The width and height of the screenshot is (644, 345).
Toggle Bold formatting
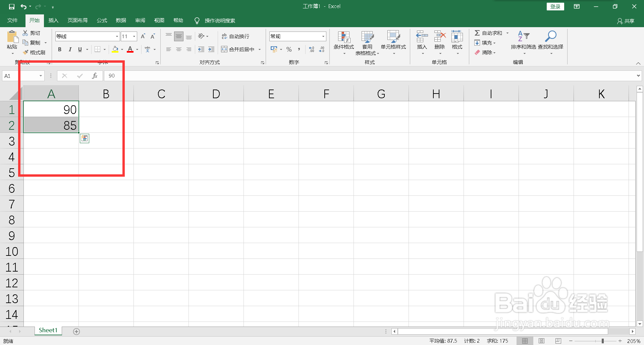click(60, 49)
